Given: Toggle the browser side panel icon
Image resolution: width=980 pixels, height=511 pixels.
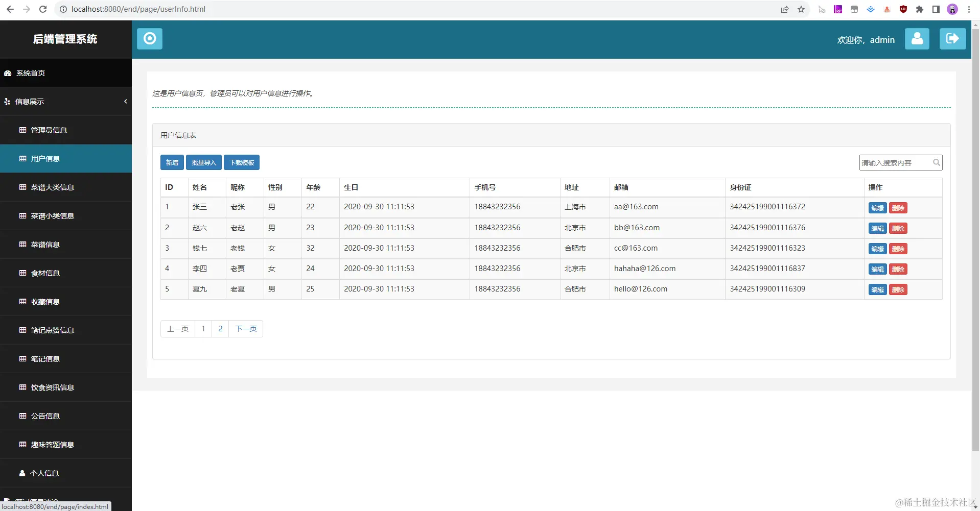Looking at the screenshot, I should pyautogui.click(x=936, y=9).
